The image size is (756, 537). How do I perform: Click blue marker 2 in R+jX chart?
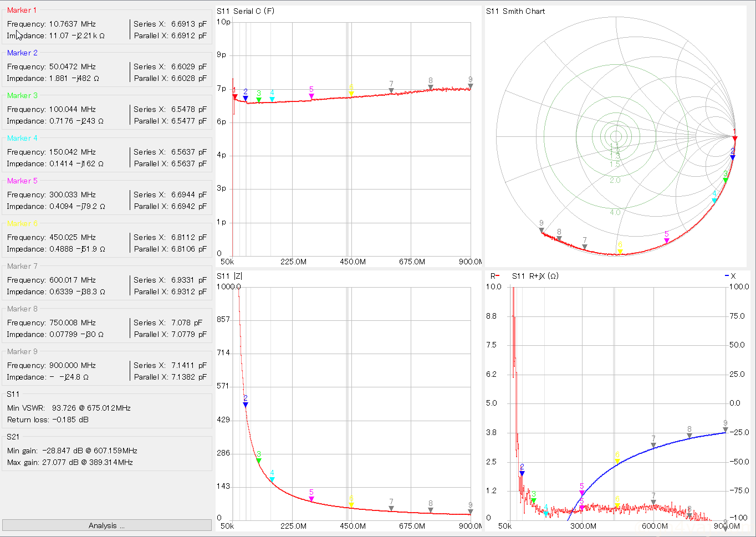522,473
